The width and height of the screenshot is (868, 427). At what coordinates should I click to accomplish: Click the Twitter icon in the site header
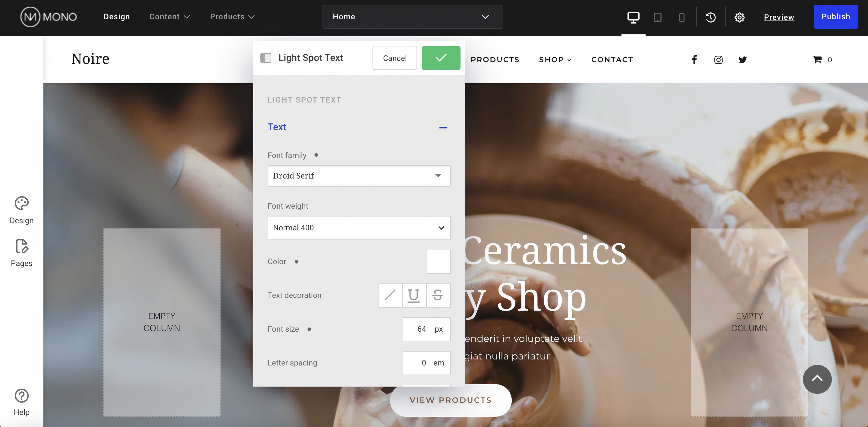coord(742,60)
